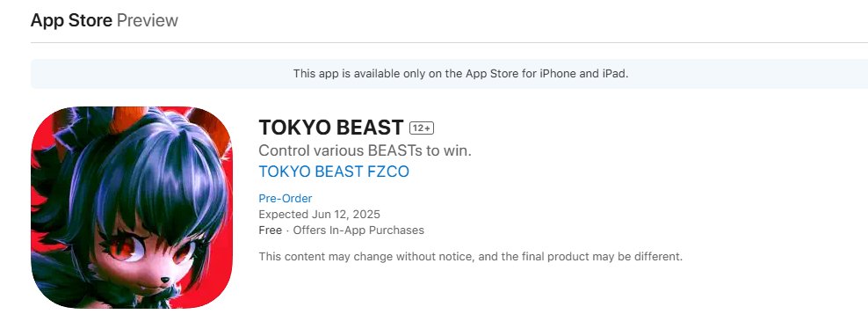Click the Pre-Order label
This screenshot has width=868, height=329.
coord(286,198)
